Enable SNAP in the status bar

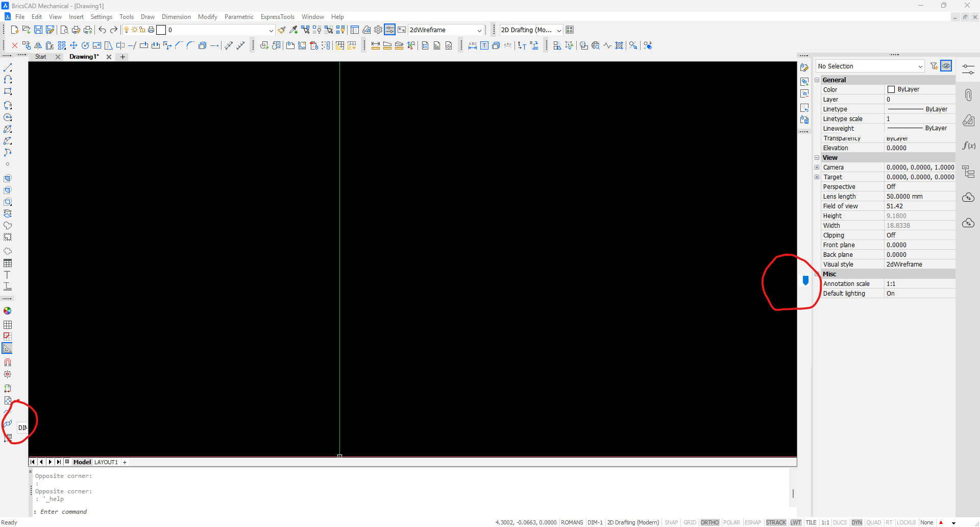point(671,522)
